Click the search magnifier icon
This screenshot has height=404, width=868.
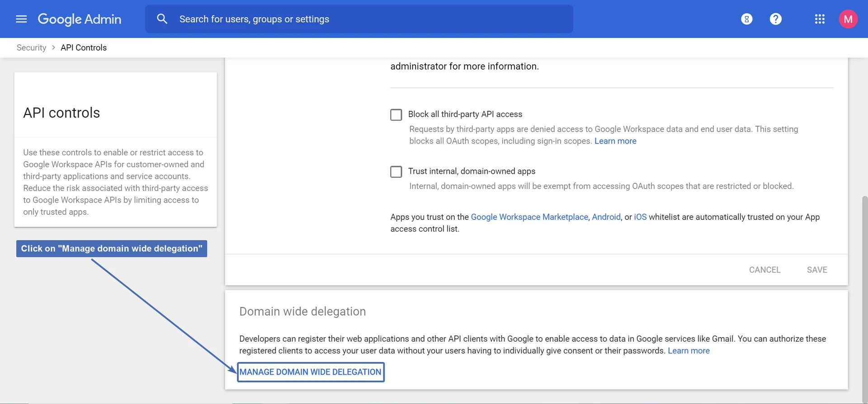pyautogui.click(x=162, y=19)
